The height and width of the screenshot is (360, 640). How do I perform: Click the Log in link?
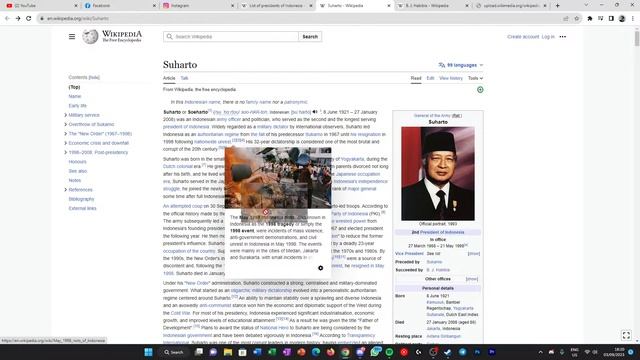pos(548,37)
